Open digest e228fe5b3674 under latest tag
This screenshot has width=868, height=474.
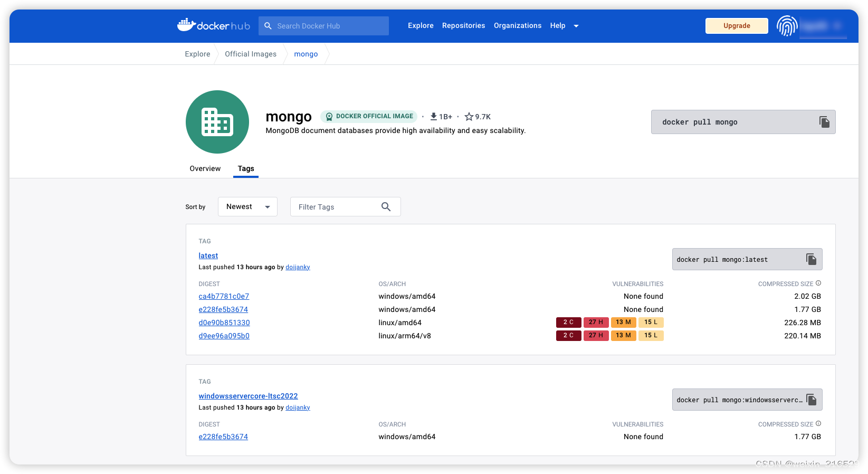coord(223,309)
